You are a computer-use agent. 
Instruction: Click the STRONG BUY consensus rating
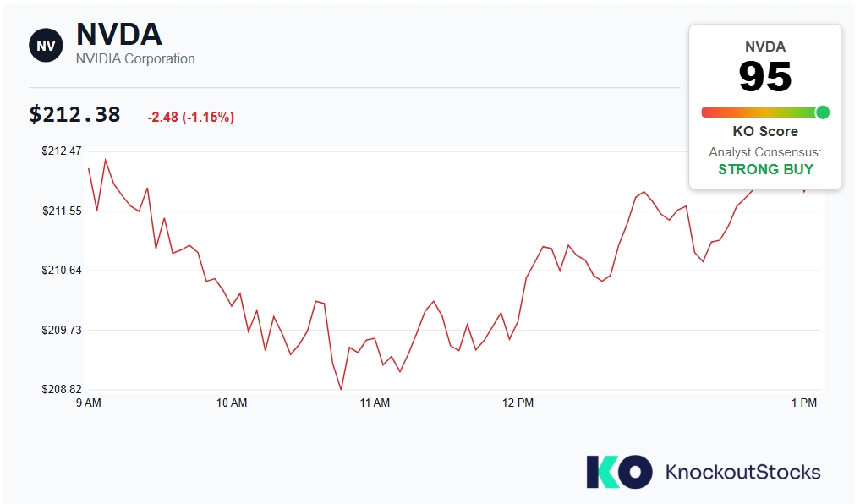[x=765, y=169]
